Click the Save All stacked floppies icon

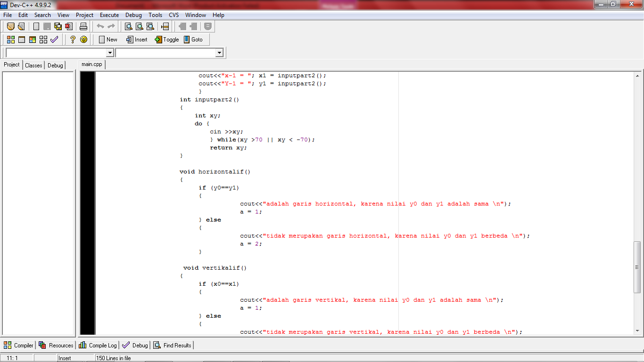click(58, 26)
